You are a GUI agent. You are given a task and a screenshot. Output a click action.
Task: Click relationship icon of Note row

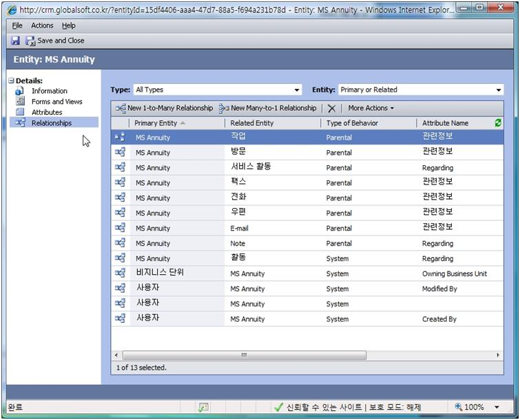coord(120,243)
